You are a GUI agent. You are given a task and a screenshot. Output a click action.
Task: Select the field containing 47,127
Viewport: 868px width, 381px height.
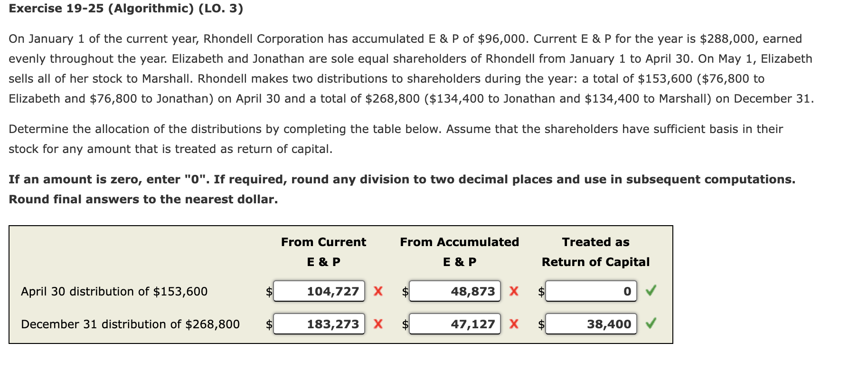pos(454,324)
